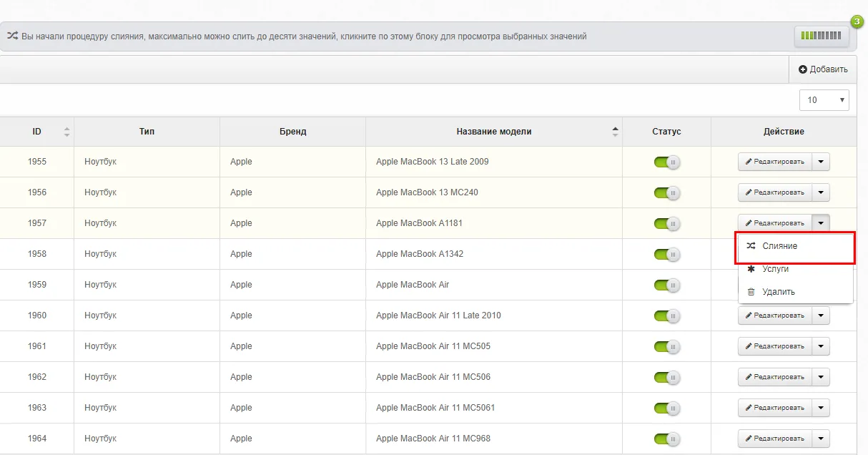Click the Тип column header

[147, 132]
